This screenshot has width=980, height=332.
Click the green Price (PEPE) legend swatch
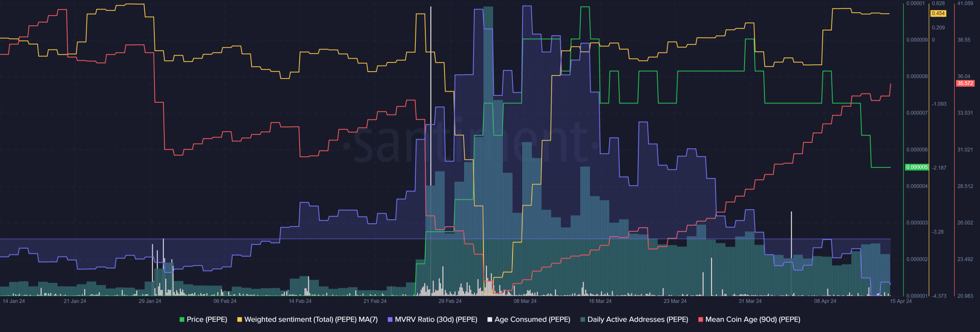click(182, 319)
